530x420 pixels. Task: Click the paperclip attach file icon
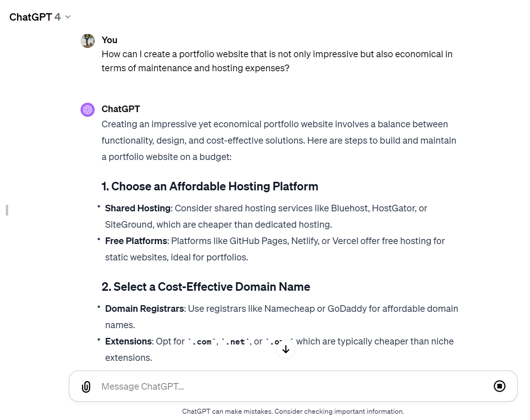click(86, 387)
